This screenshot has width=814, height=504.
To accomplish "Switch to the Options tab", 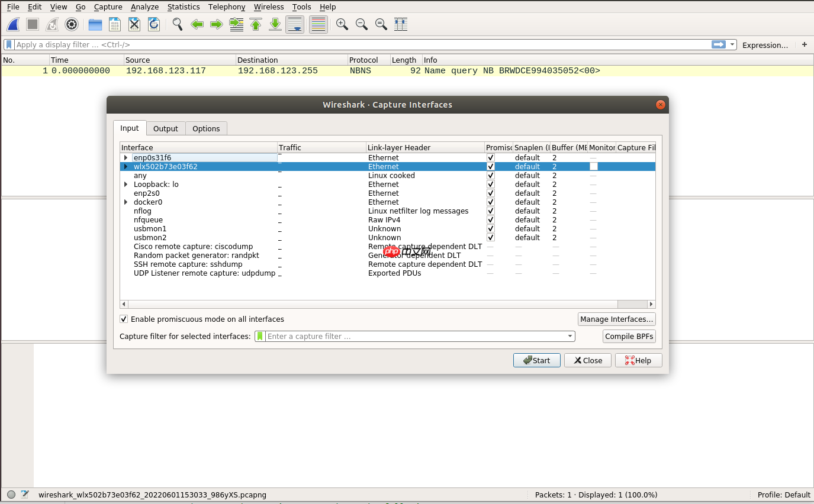I will click(x=206, y=128).
